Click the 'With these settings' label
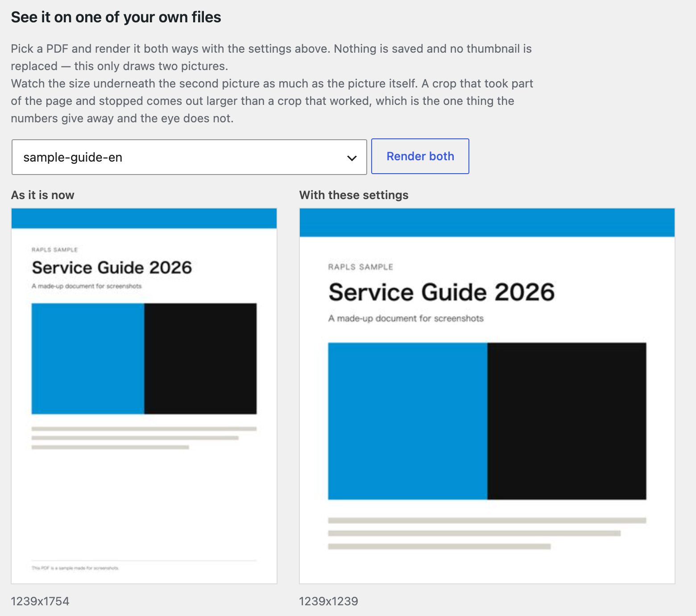Viewport: 696px width, 616px height. 354,195
